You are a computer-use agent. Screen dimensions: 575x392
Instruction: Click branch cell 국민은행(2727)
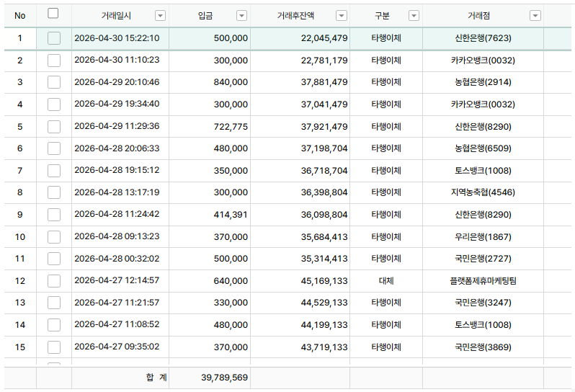click(483, 259)
